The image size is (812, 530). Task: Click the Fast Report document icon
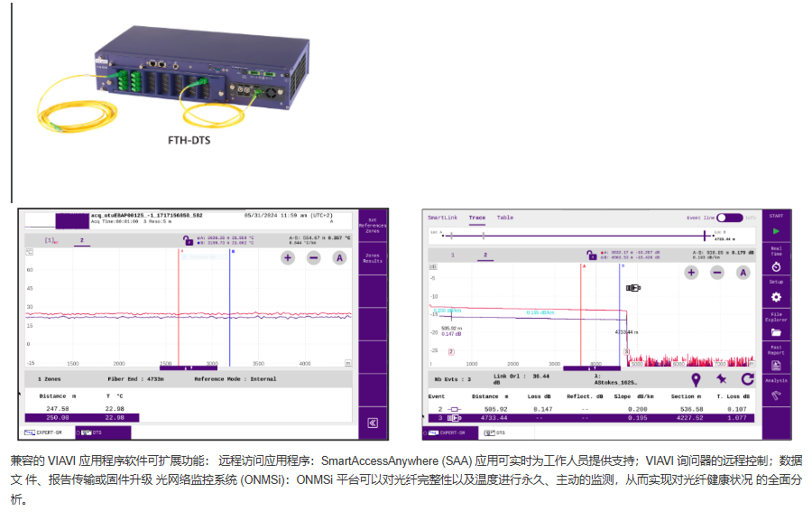[x=776, y=366]
